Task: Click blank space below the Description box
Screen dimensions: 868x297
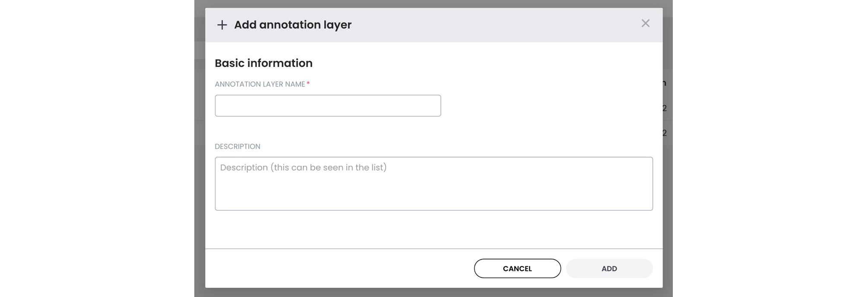Action: tap(432, 229)
